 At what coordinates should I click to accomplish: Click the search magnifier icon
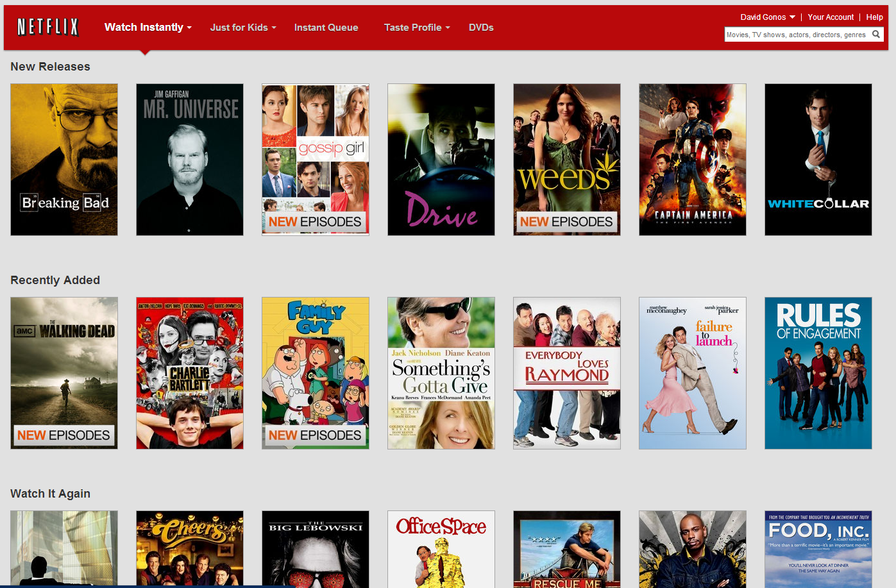click(x=876, y=35)
